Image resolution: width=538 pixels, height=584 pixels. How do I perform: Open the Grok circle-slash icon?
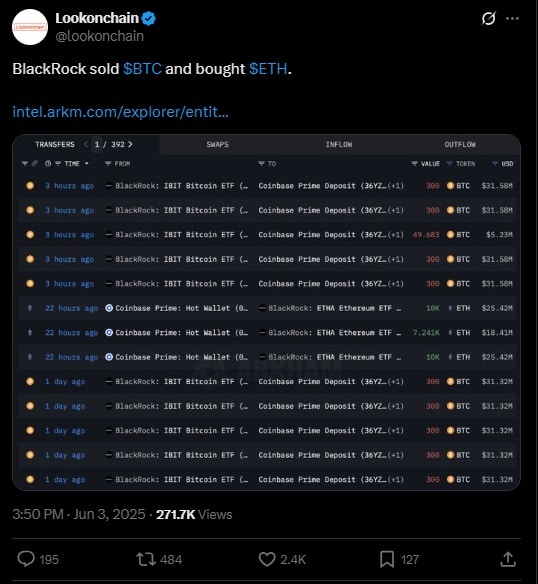[488, 18]
